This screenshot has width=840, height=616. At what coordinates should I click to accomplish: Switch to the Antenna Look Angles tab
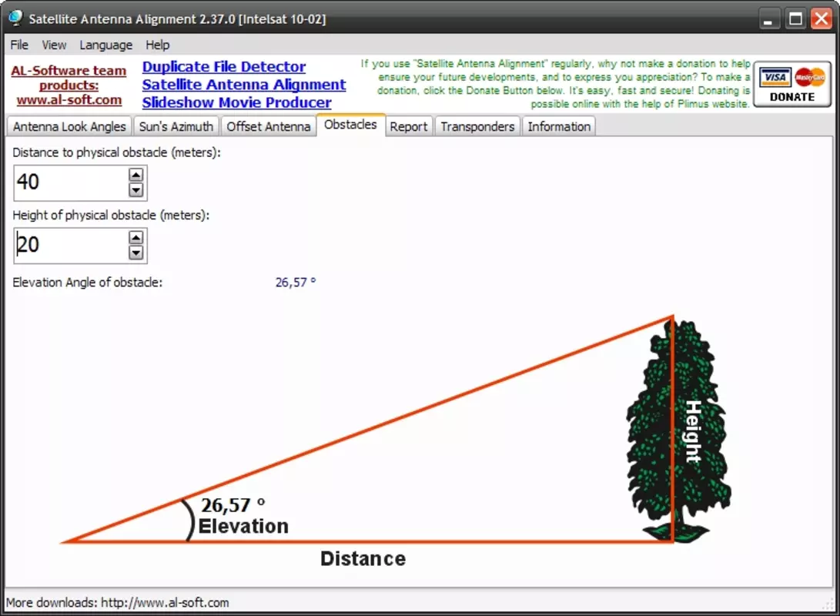[69, 126]
